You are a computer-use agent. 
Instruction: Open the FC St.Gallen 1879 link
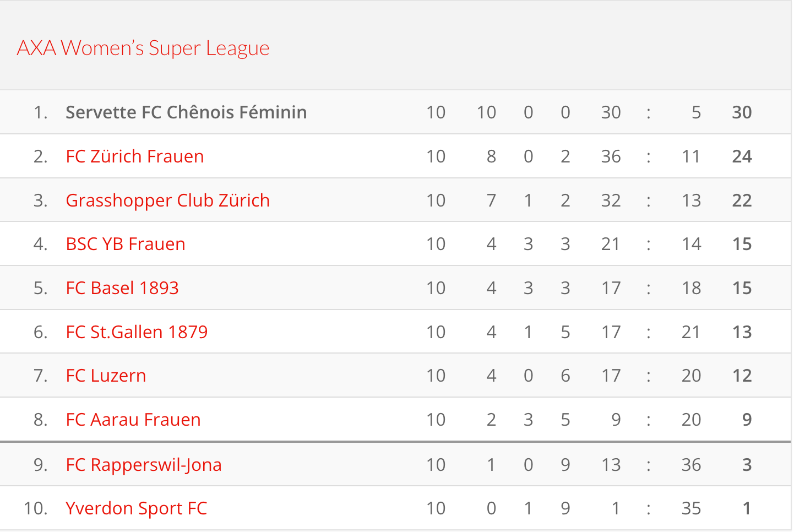tap(137, 332)
